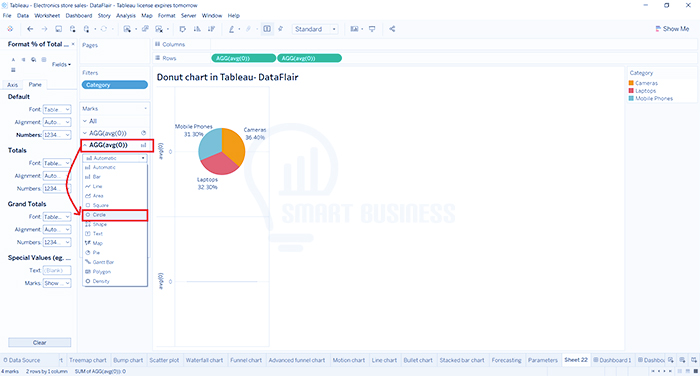Click the highlight pen icon in toolbar
The image size is (700, 376).
pos(231,29)
